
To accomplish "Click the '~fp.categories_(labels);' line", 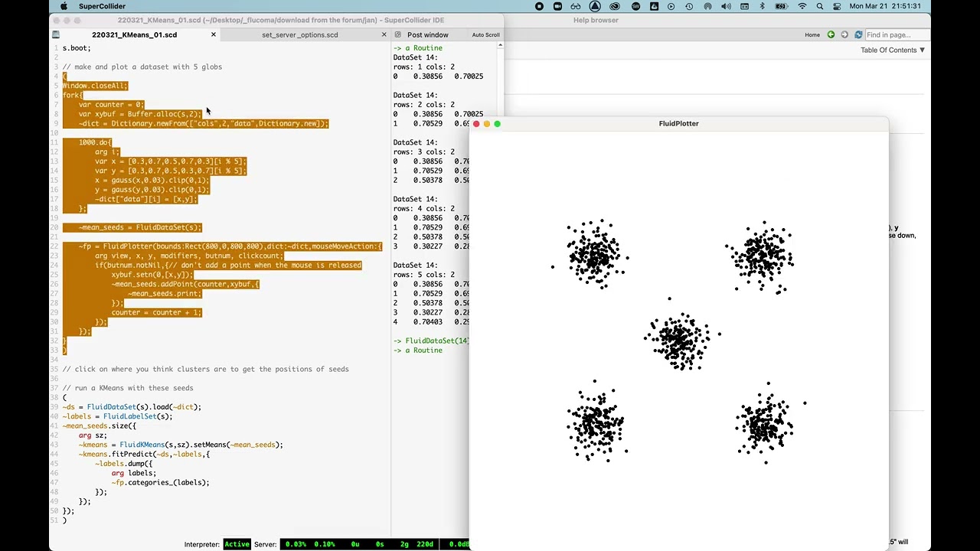I will (x=160, y=482).
